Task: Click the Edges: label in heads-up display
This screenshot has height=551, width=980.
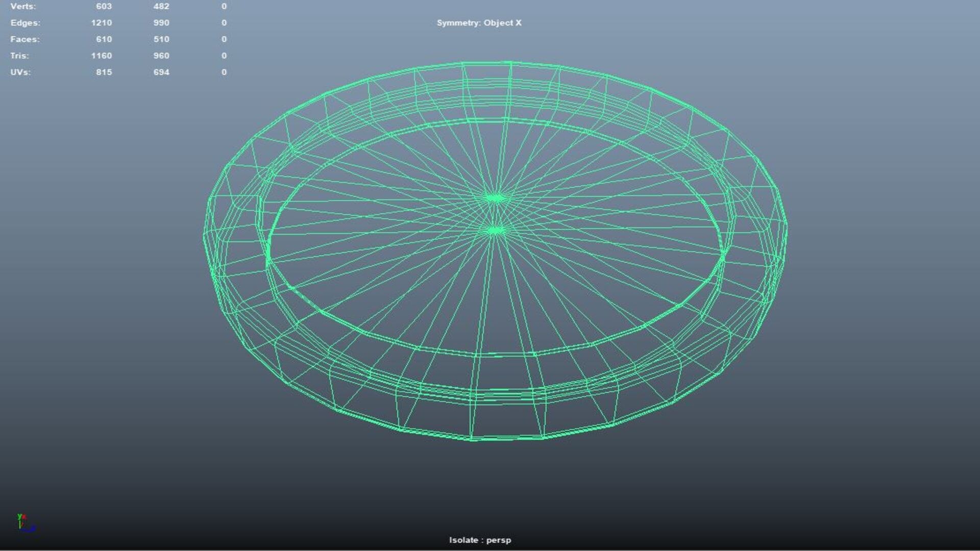Action: click(25, 22)
